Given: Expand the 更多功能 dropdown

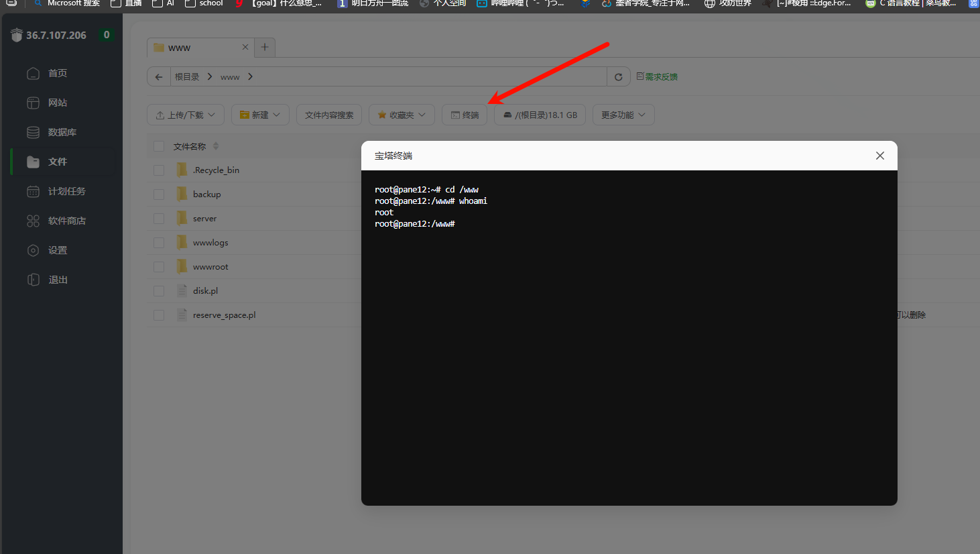Looking at the screenshot, I should pos(623,115).
